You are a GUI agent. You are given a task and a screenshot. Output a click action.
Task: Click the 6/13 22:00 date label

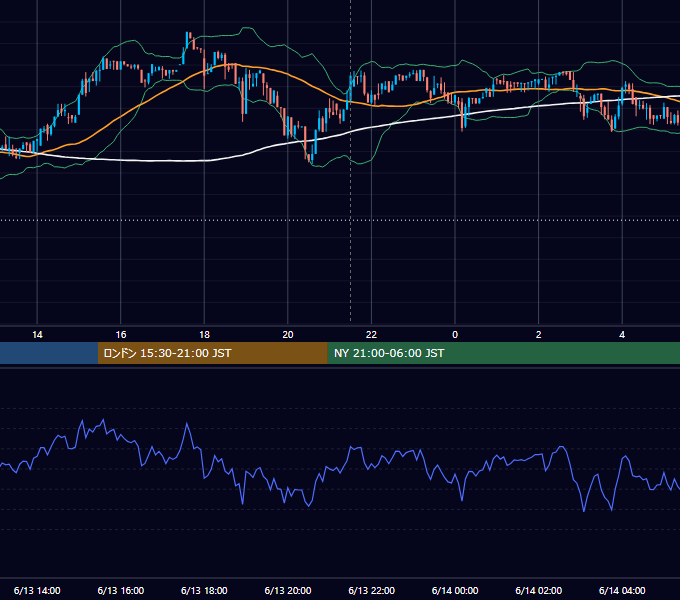point(372,590)
